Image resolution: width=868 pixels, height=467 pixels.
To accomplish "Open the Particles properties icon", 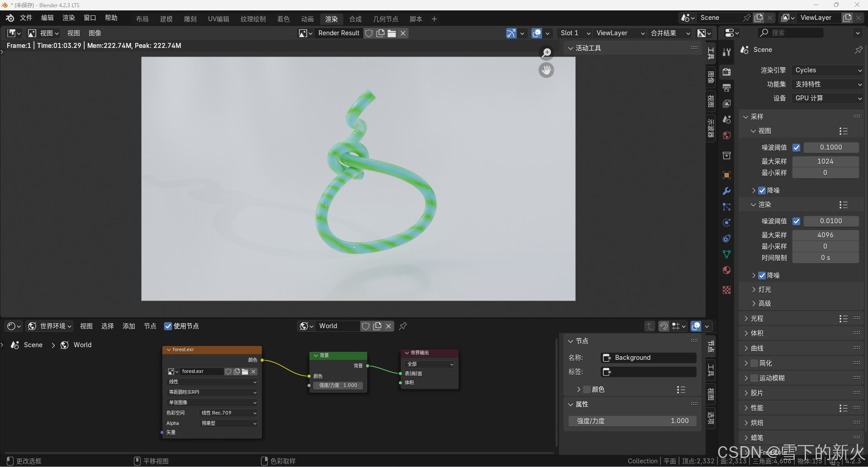I will pyautogui.click(x=726, y=207).
